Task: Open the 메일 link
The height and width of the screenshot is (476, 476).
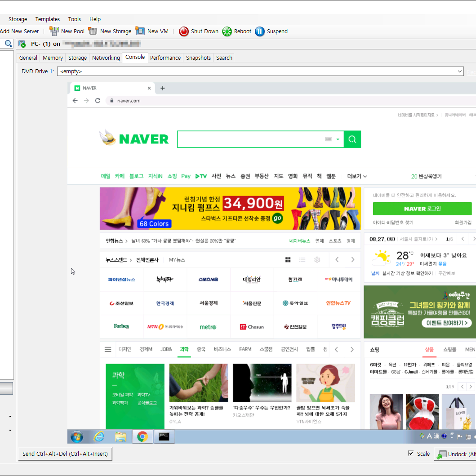Action: pos(106,176)
